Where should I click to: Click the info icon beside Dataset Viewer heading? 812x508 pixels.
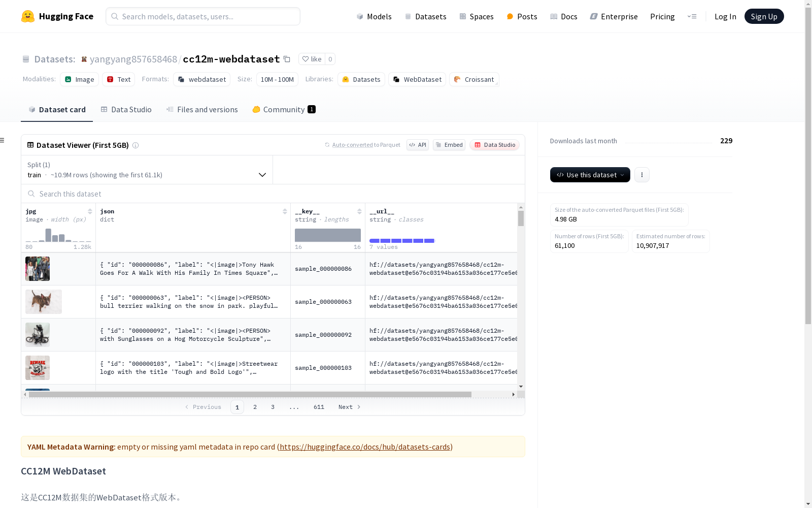click(x=136, y=145)
